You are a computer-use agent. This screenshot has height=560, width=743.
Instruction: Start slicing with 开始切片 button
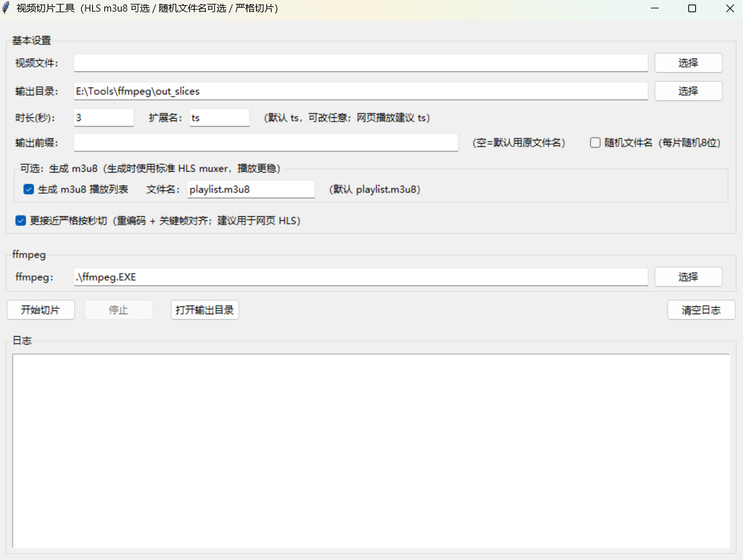[x=41, y=310]
